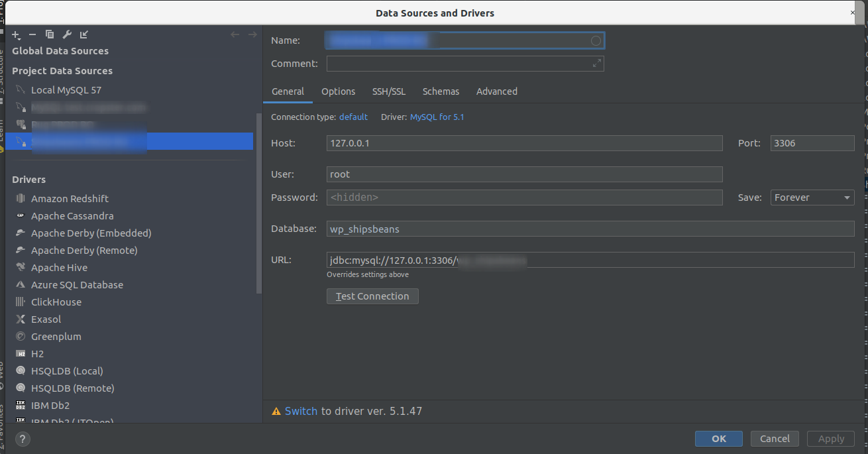The height and width of the screenshot is (454, 868).
Task: Click the IBM Db2 driver icon
Action: tap(21, 405)
